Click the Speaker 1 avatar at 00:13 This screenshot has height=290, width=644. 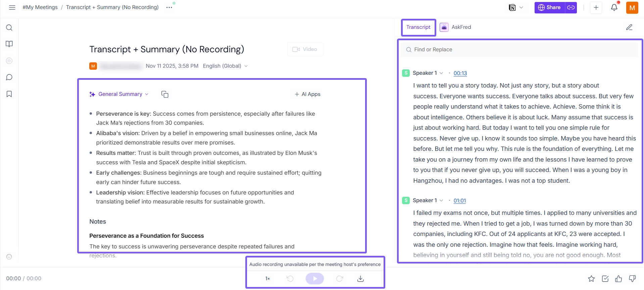coord(406,73)
